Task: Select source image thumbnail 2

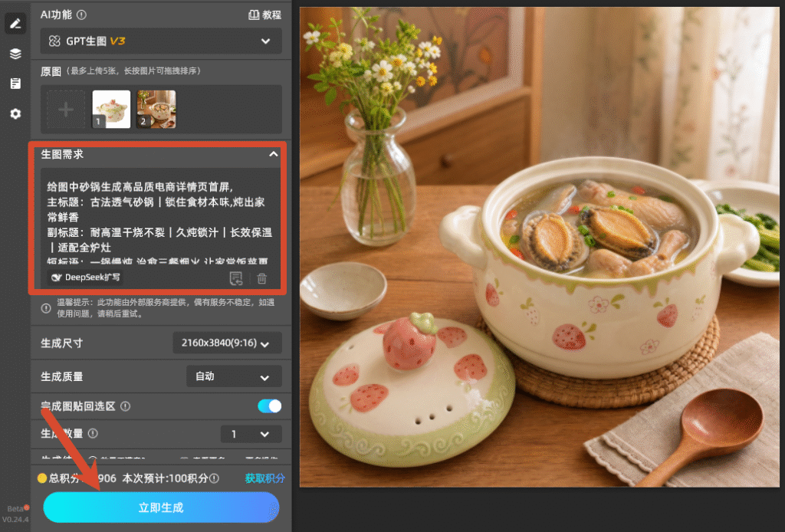Action: (156, 109)
